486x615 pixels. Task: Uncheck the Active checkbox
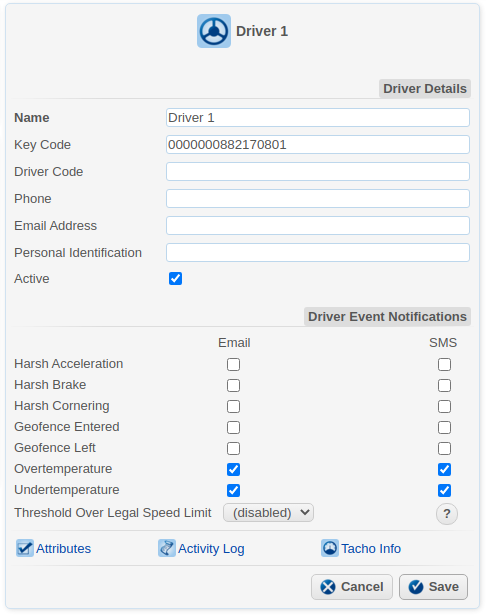coord(175,278)
